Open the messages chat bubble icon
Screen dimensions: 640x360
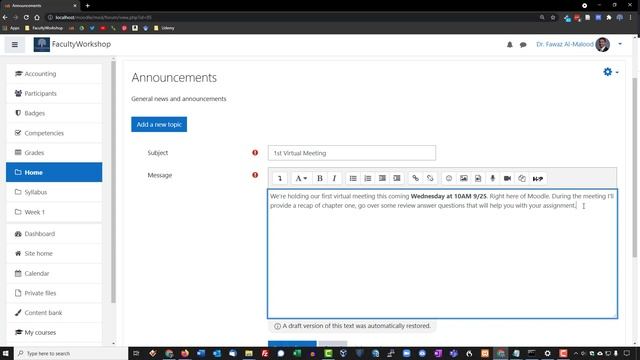tap(523, 44)
